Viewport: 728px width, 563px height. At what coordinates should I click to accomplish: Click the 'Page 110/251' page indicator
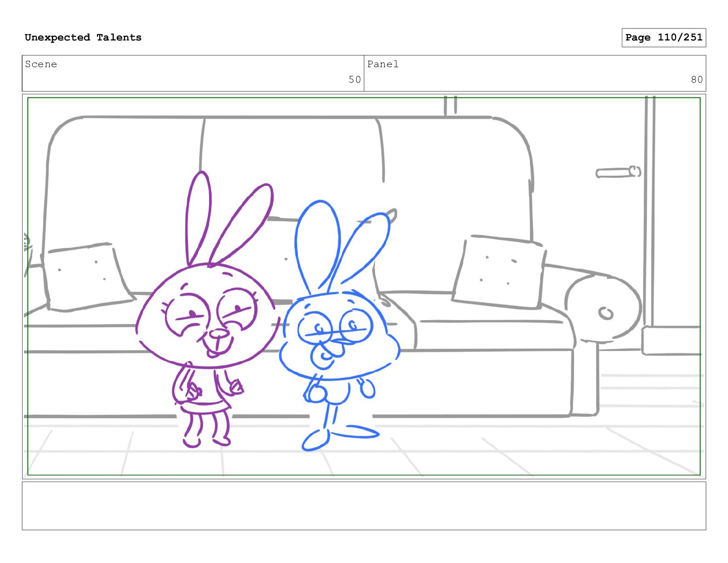point(664,38)
